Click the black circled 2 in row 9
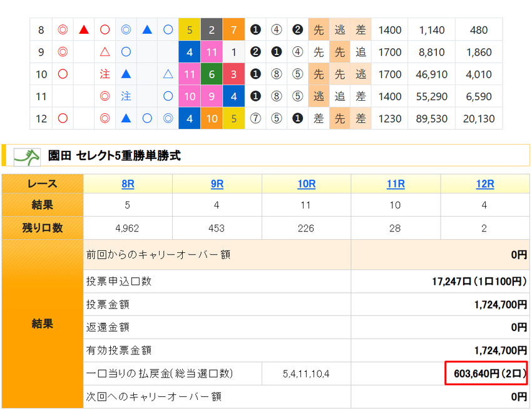Image resolution: width=532 pixels, height=410 pixels. click(x=255, y=52)
